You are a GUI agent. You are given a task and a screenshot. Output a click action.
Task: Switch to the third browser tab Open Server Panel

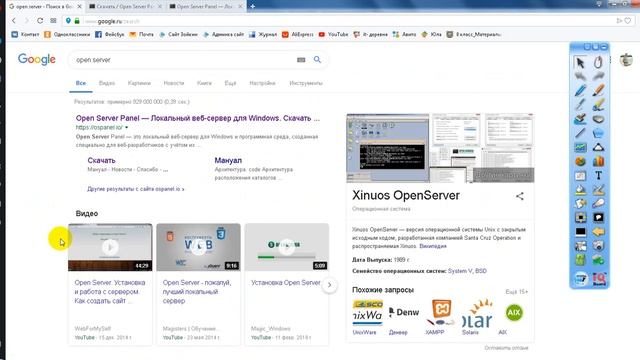pyautogui.click(x=206, y=6)
